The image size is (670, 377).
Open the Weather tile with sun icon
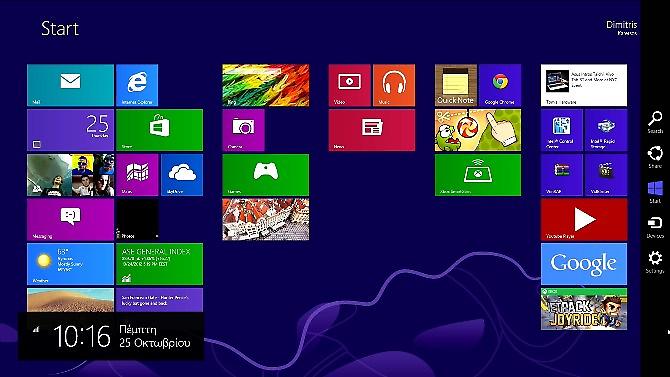tap(71, 264)
